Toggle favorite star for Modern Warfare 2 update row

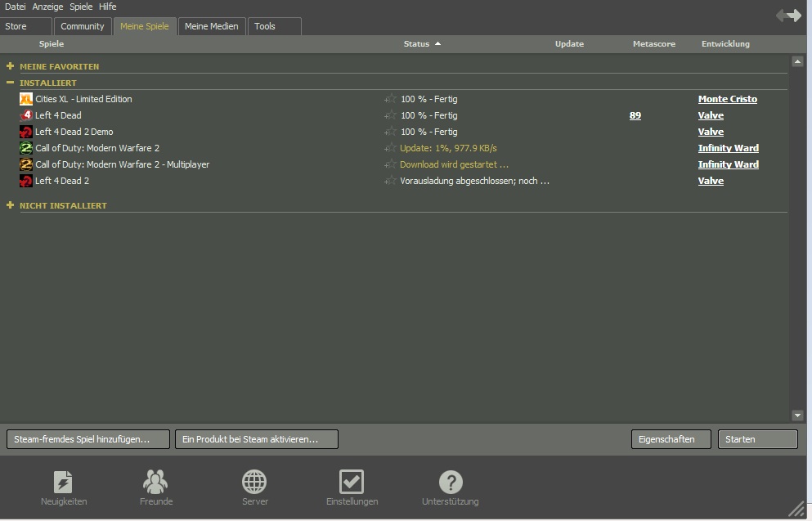(x=391, y=148)
